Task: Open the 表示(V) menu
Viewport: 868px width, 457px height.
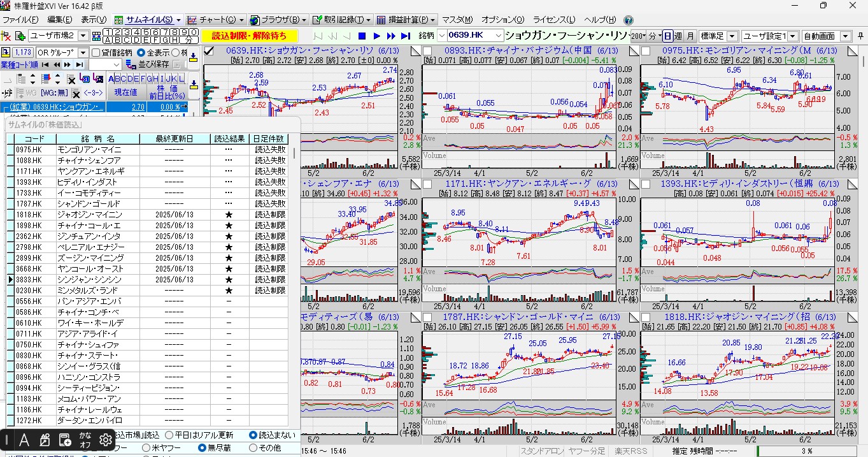Action: (x=94, y=20)
